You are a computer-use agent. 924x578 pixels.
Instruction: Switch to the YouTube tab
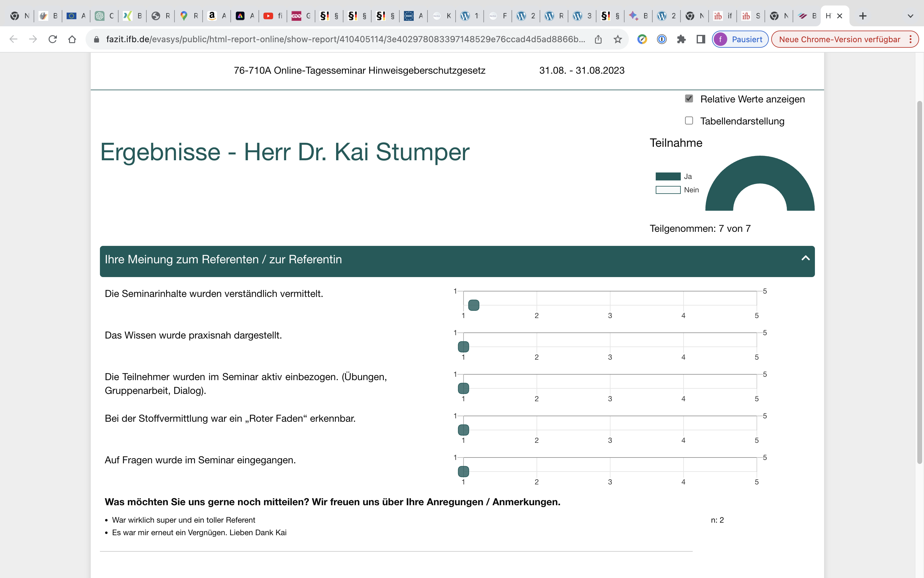click(x=273, y=16)
